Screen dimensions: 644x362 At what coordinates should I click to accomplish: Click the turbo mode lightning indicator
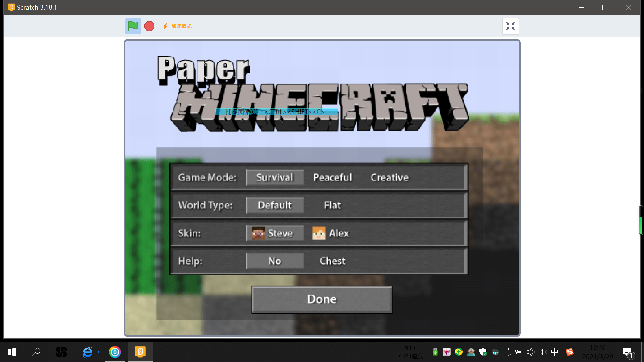click(177, 26)
